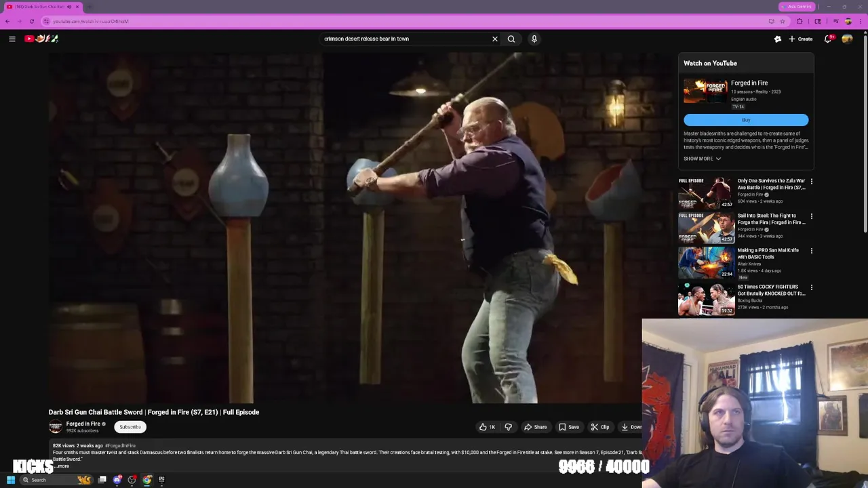Click the address bar URL
Screen dimensions: 868x488
[91, 21]
